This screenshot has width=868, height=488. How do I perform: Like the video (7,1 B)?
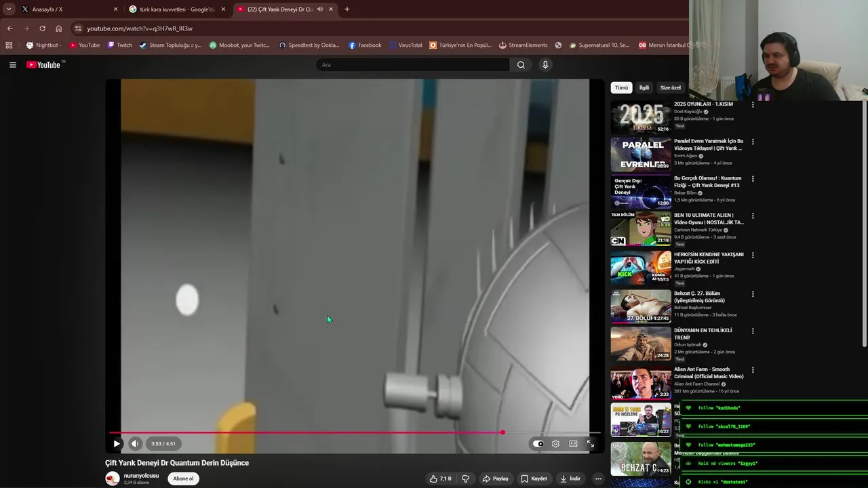[440, 479]
